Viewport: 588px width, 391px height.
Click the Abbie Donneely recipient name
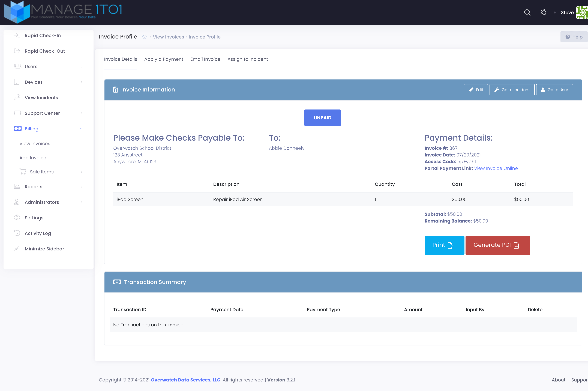(x=287, y=148)
